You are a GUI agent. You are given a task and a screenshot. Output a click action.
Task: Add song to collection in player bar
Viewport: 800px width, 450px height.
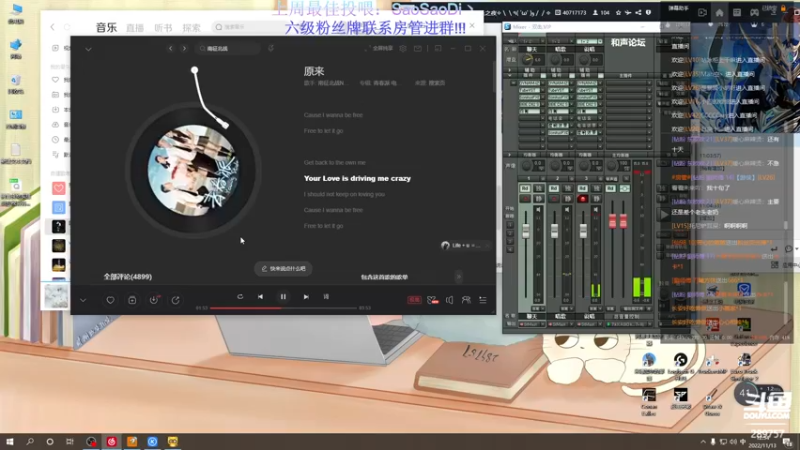pos(132,300)
